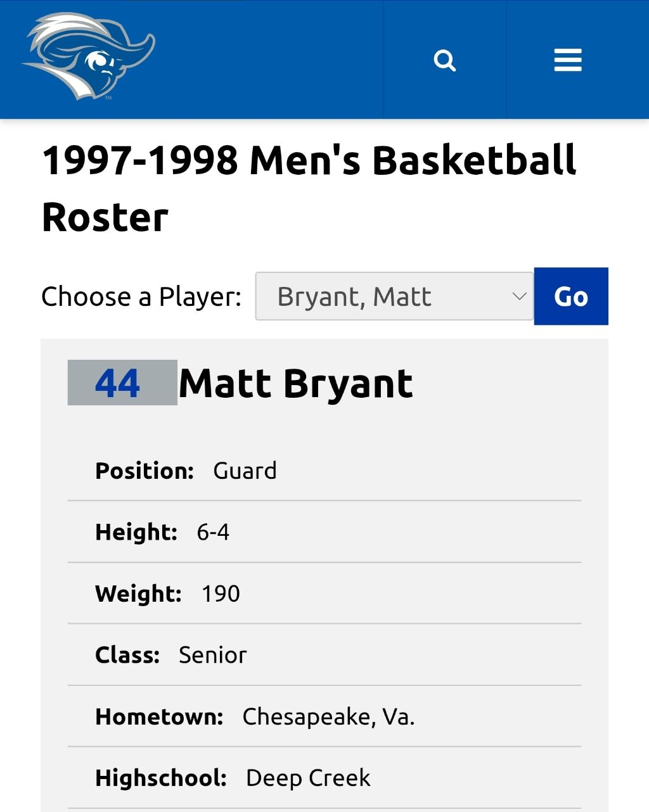Image resolution: width=649 pixels, height=812 pixels.
Task: Select the Position label
Action: pos(145,471)
